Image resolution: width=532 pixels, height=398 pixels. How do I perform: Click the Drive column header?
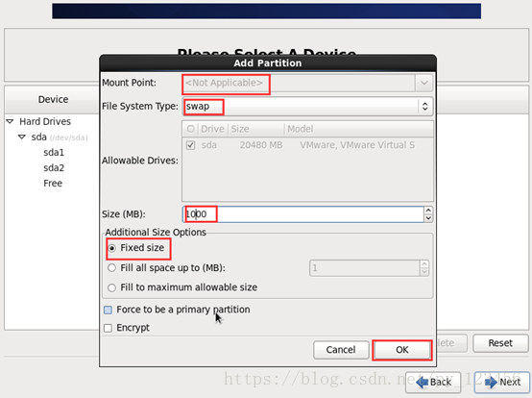tap(212, 129)
